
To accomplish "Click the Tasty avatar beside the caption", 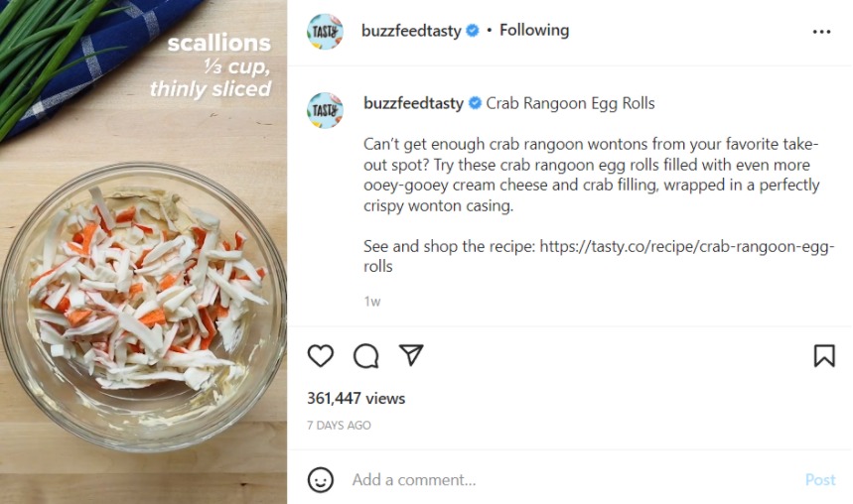I will 325,109.
